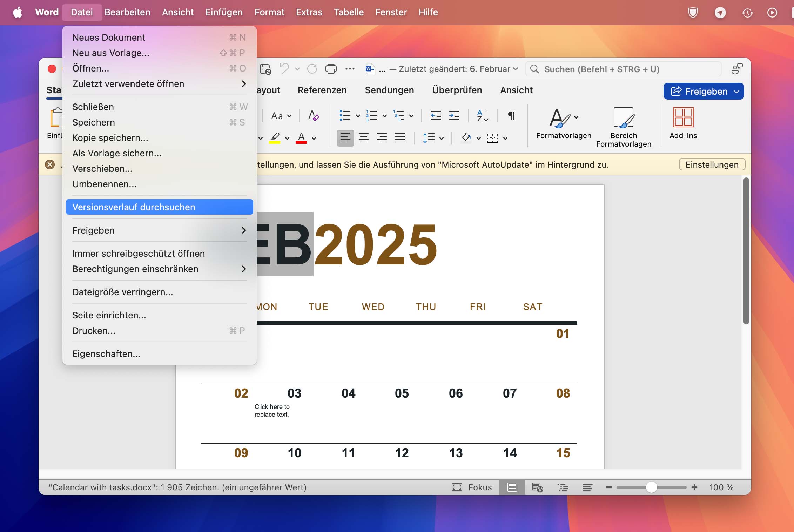Viewport: 794px width, 532px height.
Task: Click the clear formatting eraser icon
Action: tap(314, 115)
